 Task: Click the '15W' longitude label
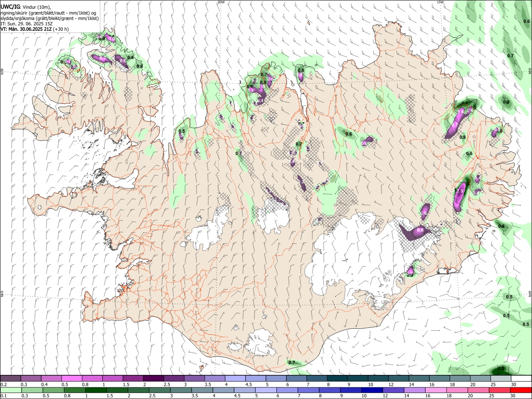[440, 2]
